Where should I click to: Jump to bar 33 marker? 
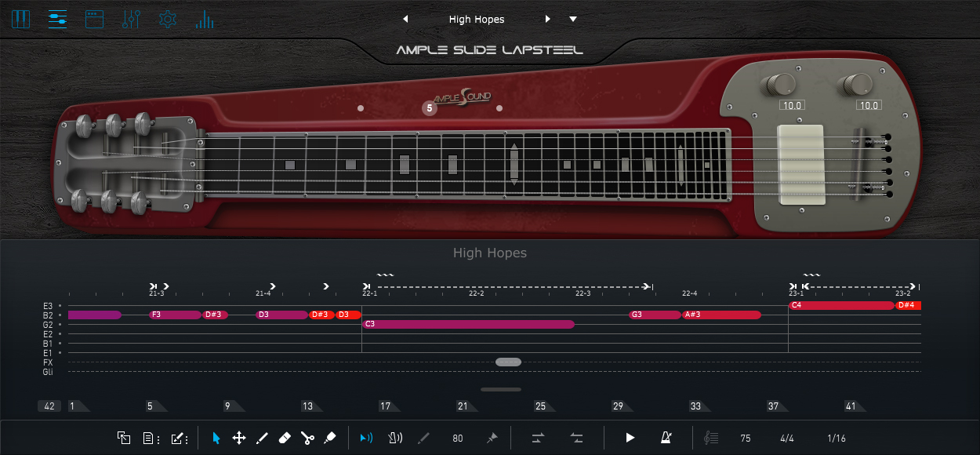click(x=699, y=406)
